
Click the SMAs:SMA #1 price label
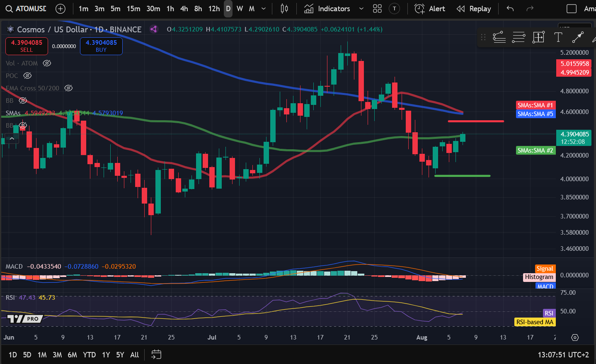[535, 105]
